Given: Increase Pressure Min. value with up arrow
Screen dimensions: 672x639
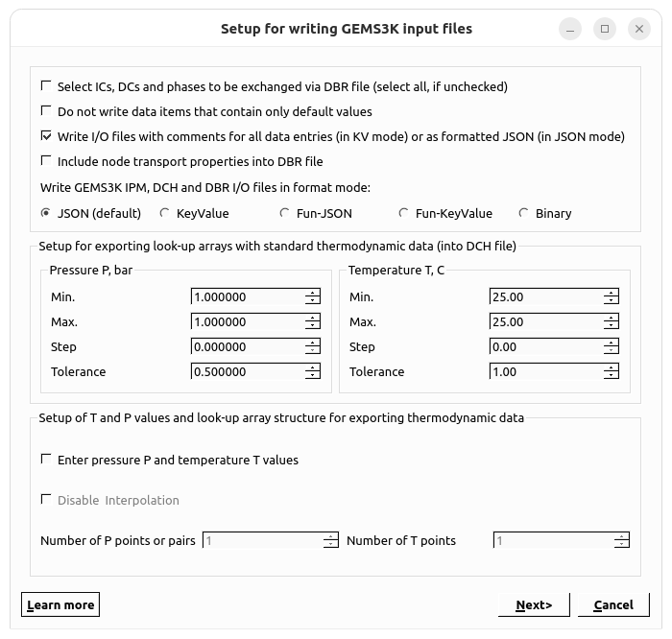Looking at the screenshot, I should (312, 293).
